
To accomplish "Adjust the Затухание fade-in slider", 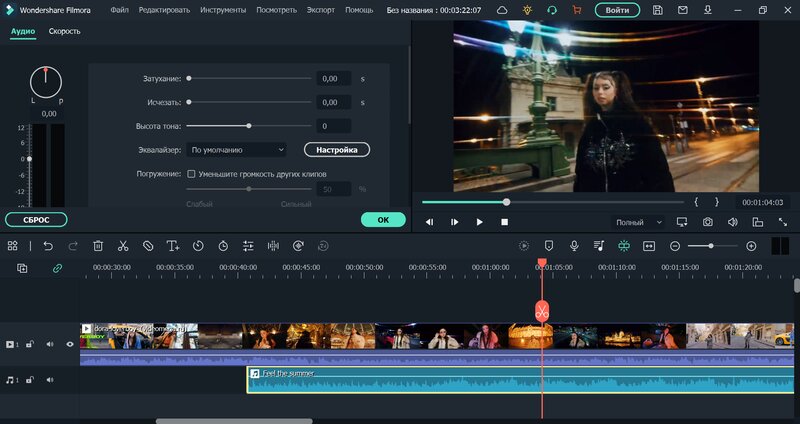I will point(249,79).
